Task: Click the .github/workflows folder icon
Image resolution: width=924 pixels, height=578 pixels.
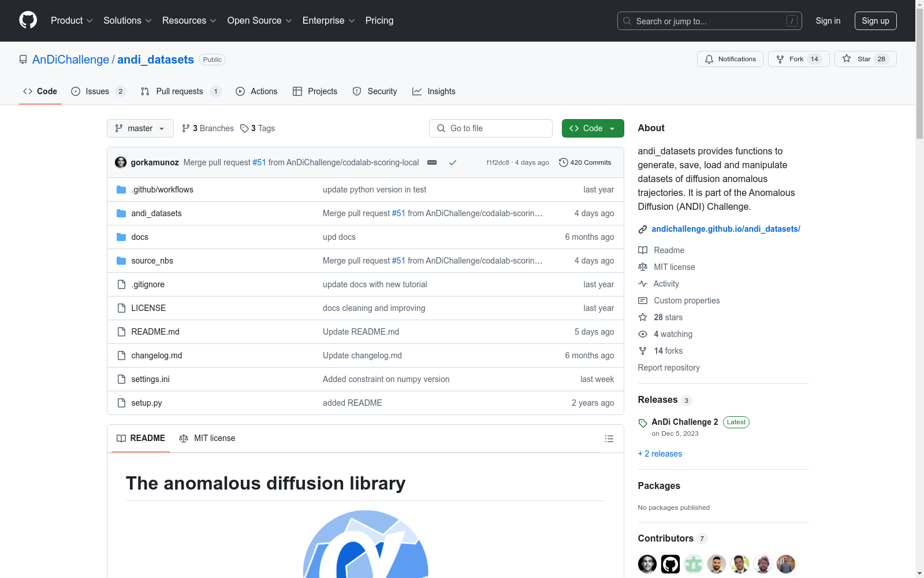Action: [x=121, y=190]
